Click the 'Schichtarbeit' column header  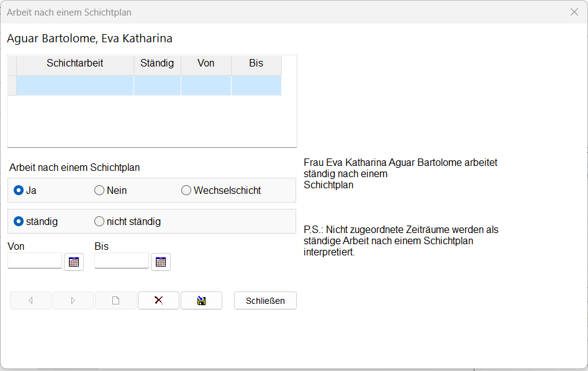pos(75,64)
